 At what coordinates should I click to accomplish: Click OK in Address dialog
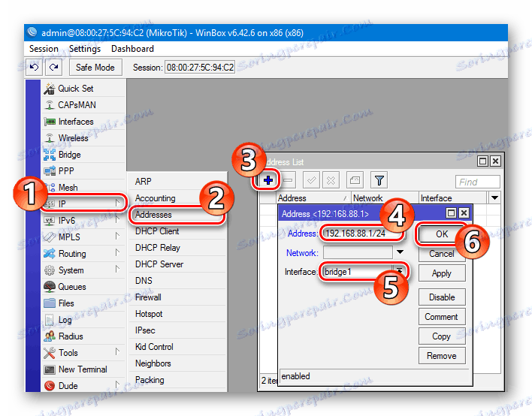coord(442,234)
